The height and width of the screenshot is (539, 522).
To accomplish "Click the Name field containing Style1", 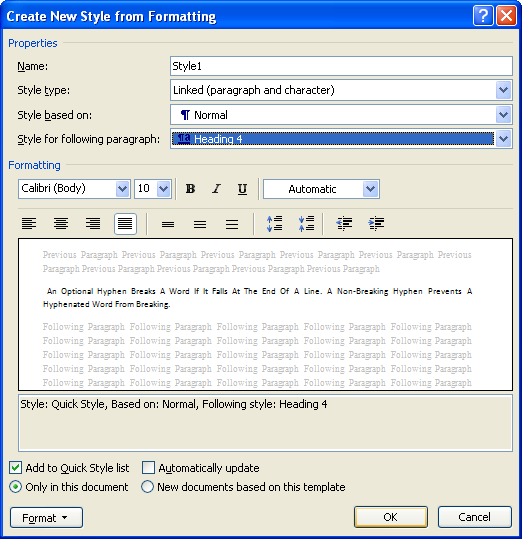I will point(341,66).
